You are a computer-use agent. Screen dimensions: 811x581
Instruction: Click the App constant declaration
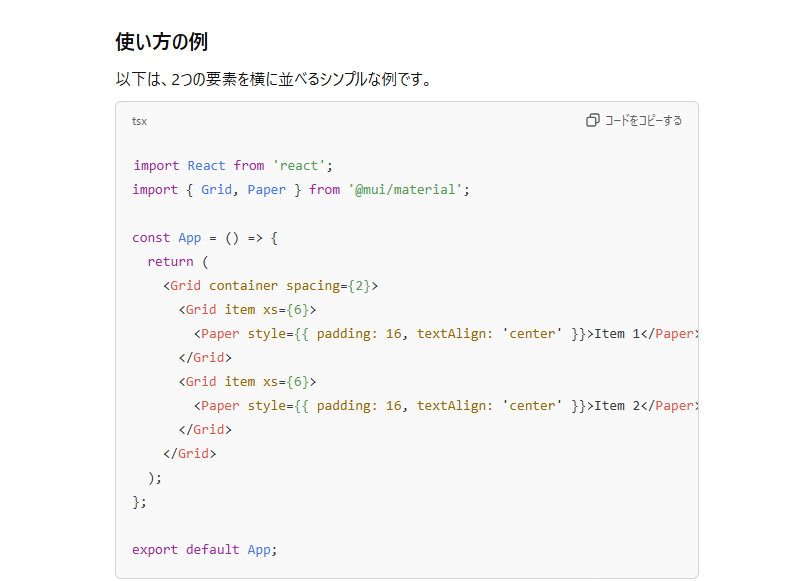coord(189,237)
